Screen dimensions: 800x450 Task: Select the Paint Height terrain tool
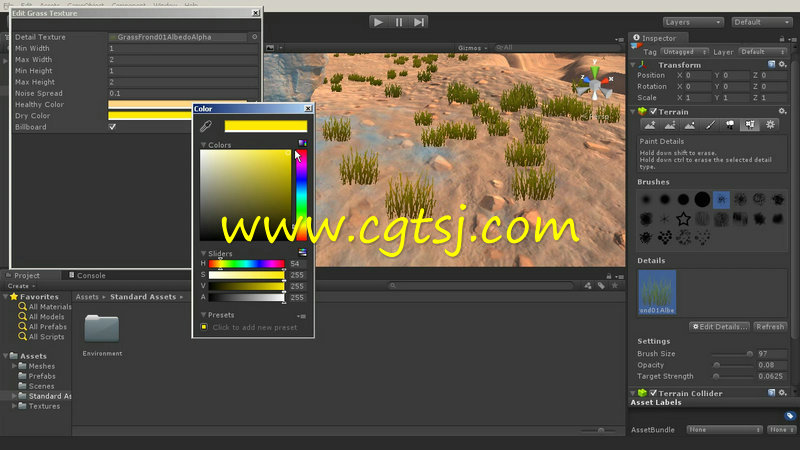tap(670, 125)
